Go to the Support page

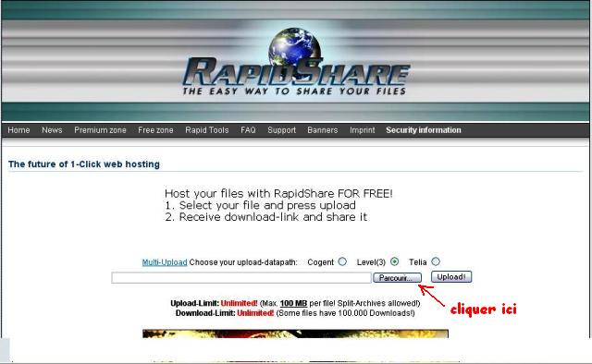click(281, 130)
